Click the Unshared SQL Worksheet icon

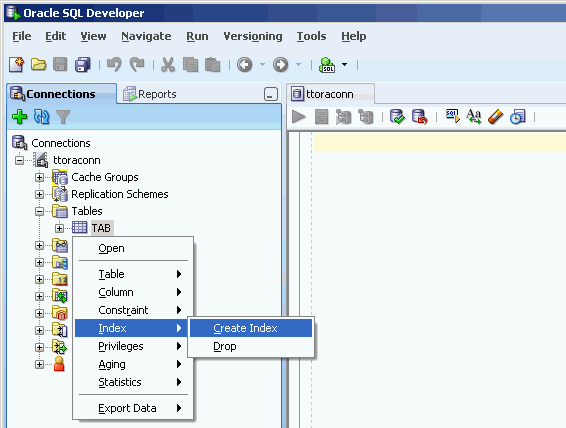(x=453, y=116)
